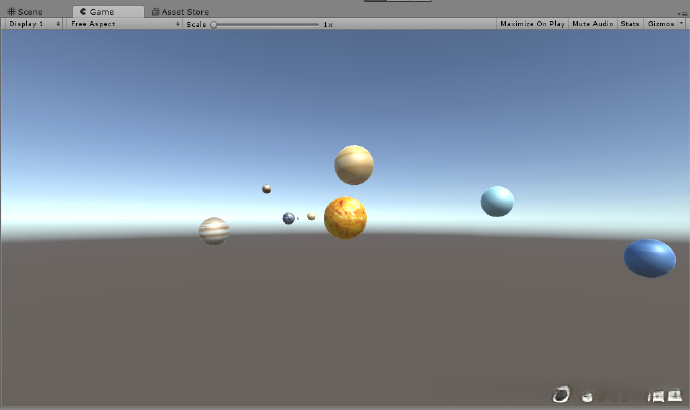Open the Display 1 dropdown

point(34,24)
